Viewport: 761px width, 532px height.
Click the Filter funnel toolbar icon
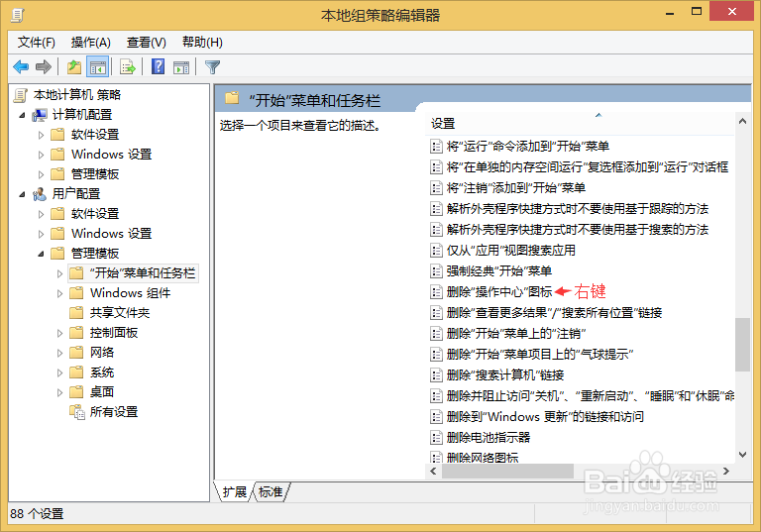coord(213,67)
